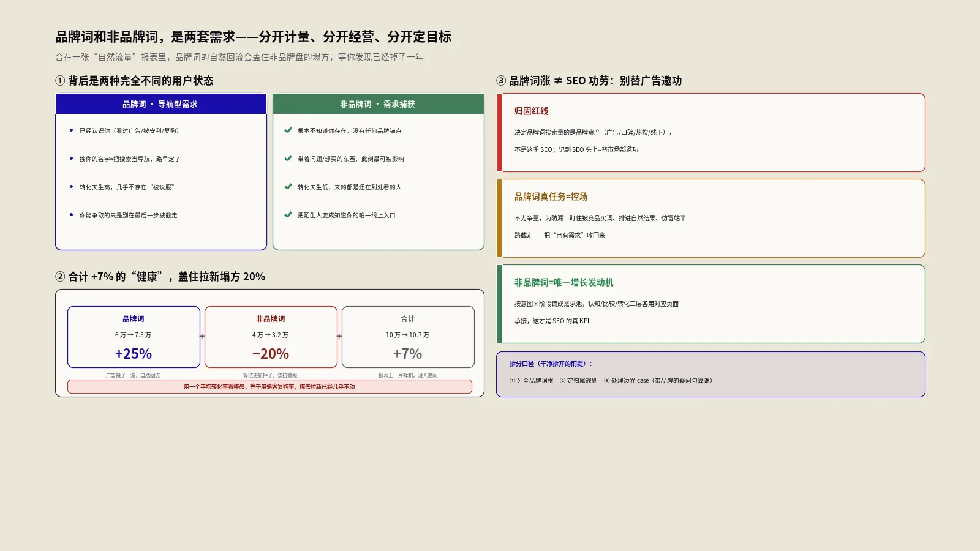The height and width of the screenshot is (551, 980).
Task: Click the line '路截走——把“已有需求”收回来'
Action: click(560, 235)
